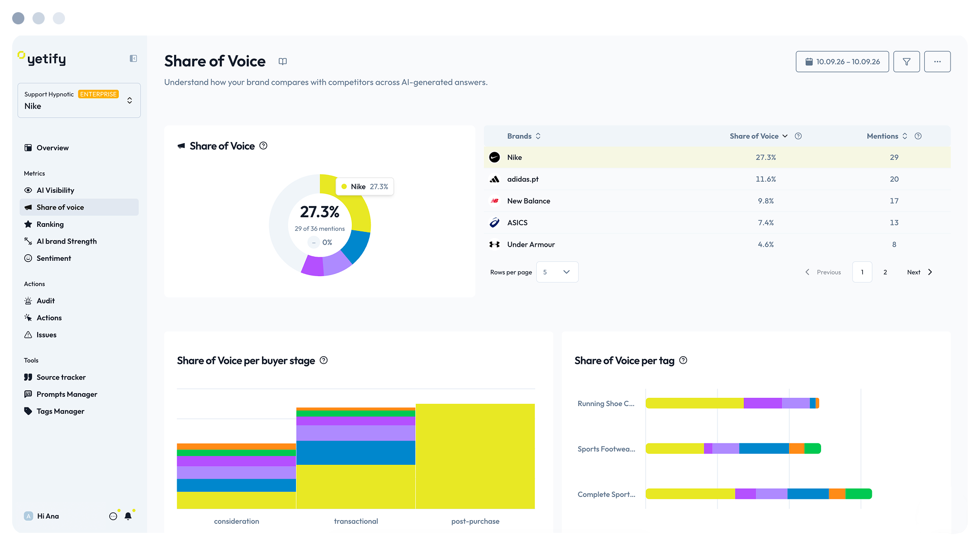This screenshot has height=546, width=980.
Task: Select the Nike row in brands table
Action: click(x=717, y=157)
